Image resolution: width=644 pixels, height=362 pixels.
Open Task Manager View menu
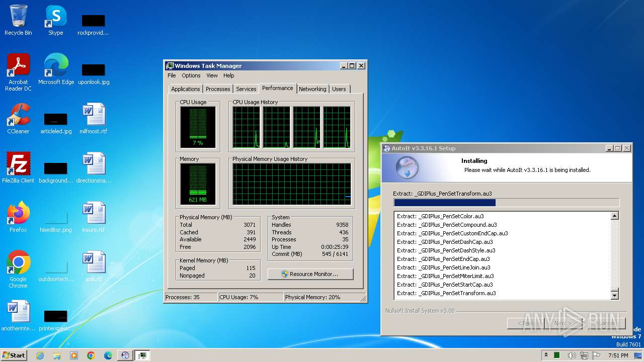[x=212, y=75]
